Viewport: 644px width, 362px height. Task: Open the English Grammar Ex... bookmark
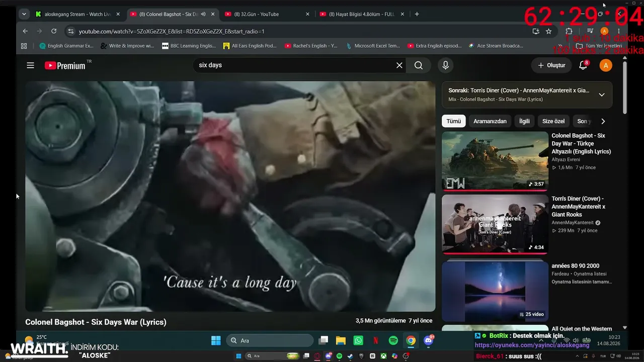pyautogui.click(x=66, y=46)
